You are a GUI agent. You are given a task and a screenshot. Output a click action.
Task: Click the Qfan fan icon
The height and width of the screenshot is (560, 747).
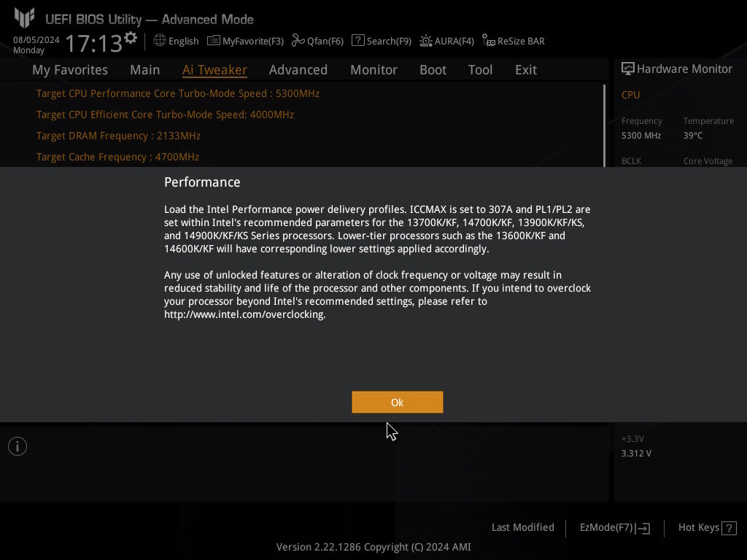tap(298, 41)
